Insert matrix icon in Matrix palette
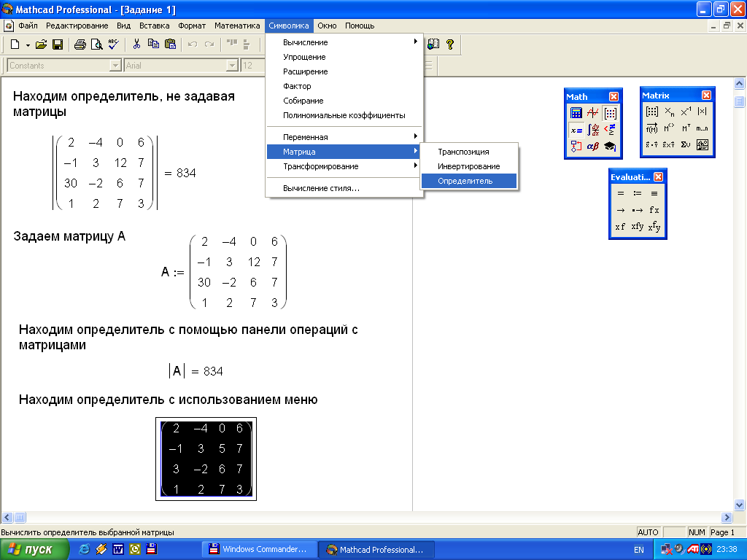 tap(652, 112)
